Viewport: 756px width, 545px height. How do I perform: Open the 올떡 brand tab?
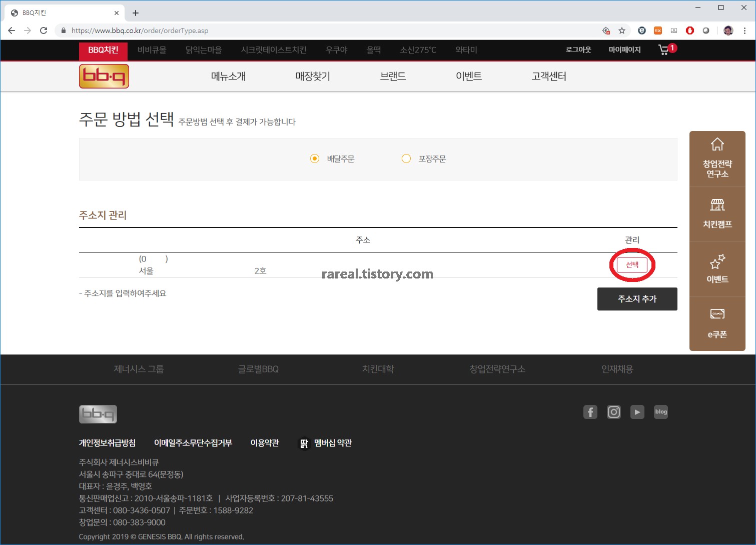pos(374,50)
